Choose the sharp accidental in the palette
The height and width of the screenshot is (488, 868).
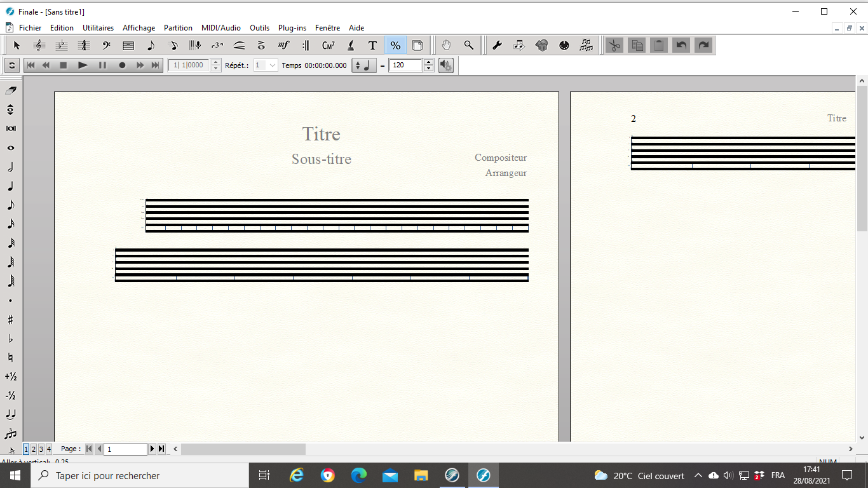[x=10, y=320]
